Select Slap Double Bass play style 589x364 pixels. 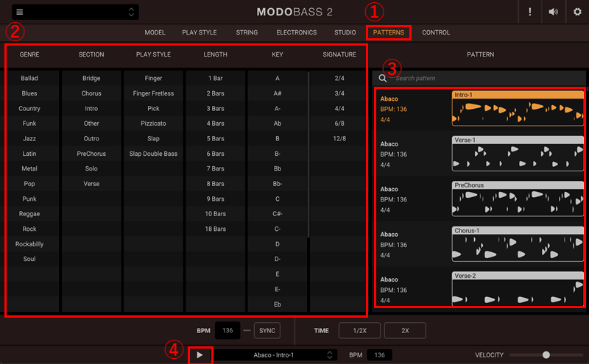pyautogui.click(x=153, y=154)
